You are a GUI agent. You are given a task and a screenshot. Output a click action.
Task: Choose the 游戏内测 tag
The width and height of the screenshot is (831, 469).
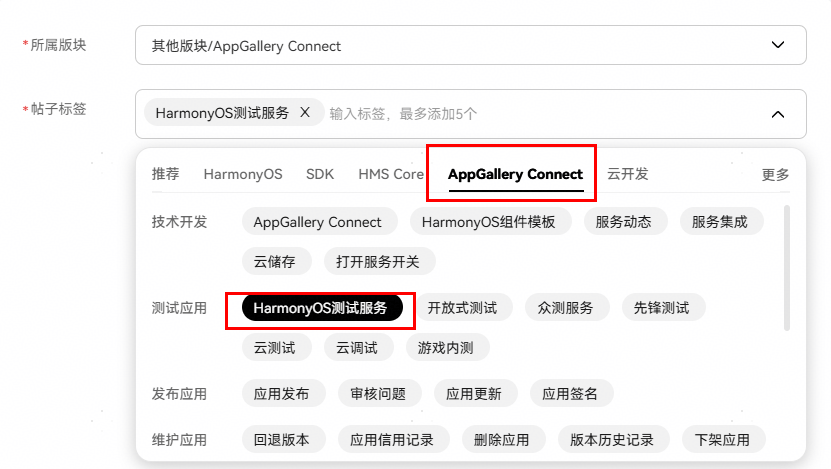tap(446, 348)
